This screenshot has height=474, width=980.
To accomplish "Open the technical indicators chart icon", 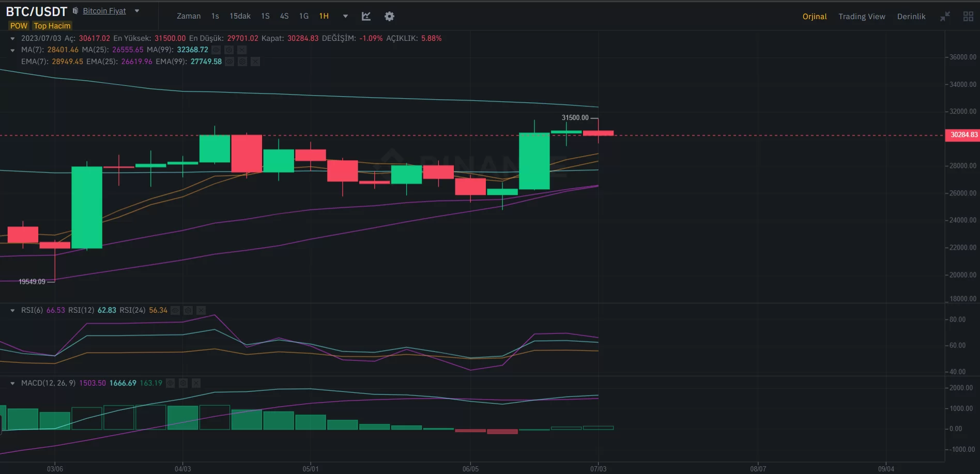I will (366, 16).
